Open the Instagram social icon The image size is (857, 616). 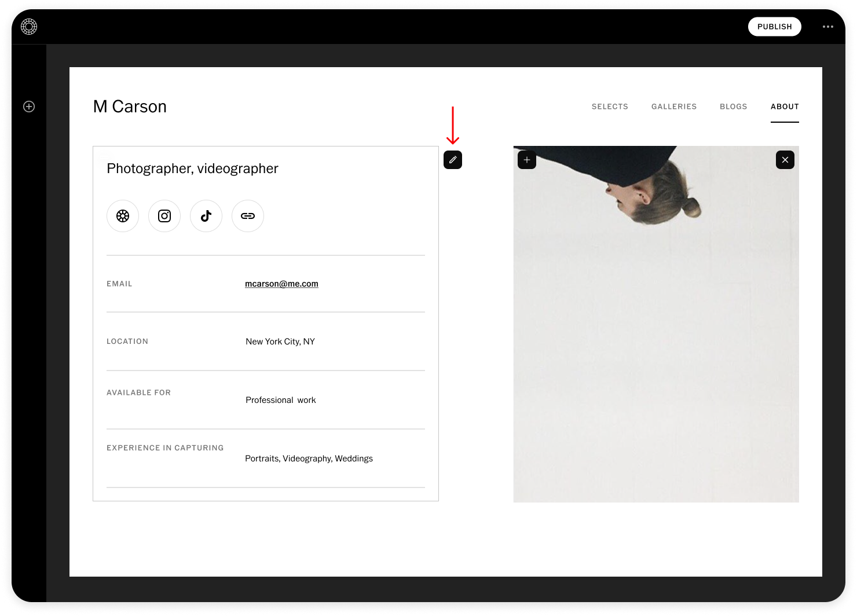[164, 216]
